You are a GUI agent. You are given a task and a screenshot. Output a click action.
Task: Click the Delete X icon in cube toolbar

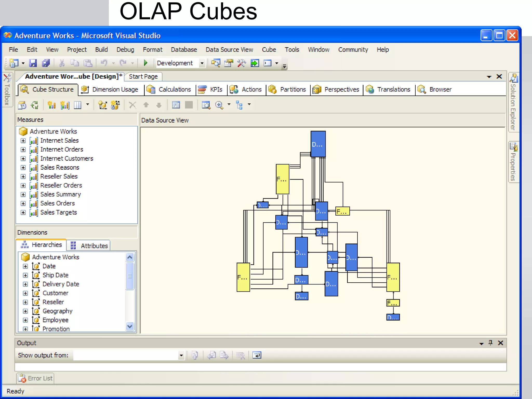point(132,105)
